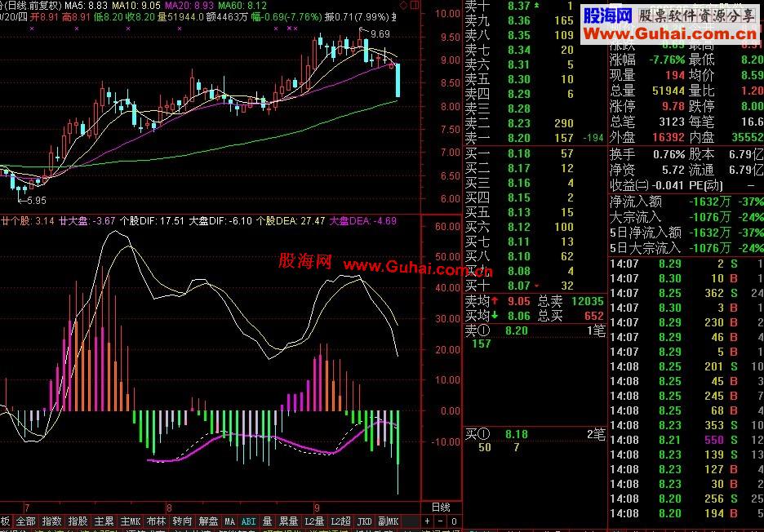Click the 大盘DEA: -4.69 indicator value
The image size is (764, 532).
pyautogui.click(x=363, y=220)
